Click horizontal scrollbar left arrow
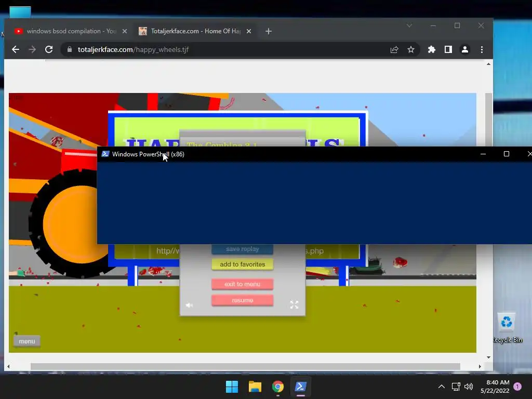The image size is (532, 399). [x=8, y=366]
